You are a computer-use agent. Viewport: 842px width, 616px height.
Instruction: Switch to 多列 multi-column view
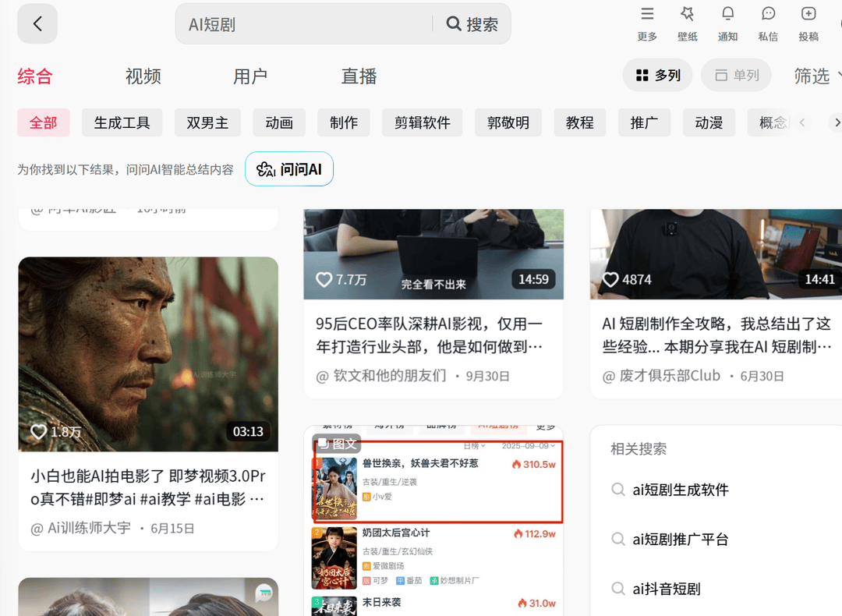(657, 76)
